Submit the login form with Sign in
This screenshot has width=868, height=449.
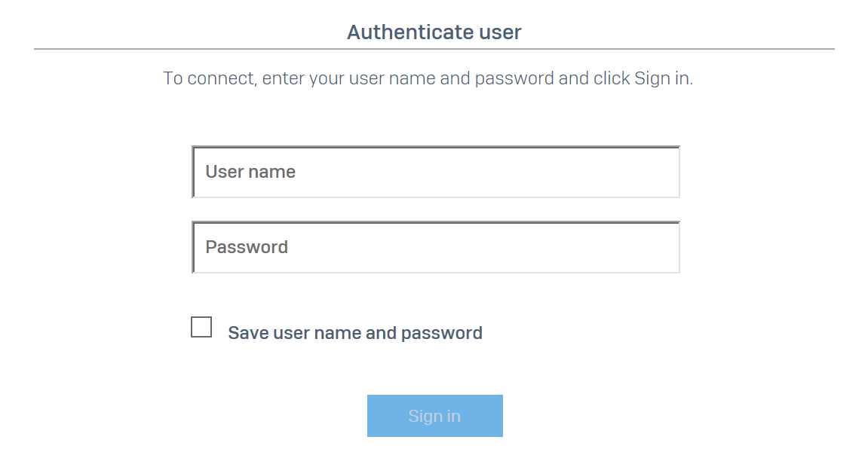[x=434, y=416]
